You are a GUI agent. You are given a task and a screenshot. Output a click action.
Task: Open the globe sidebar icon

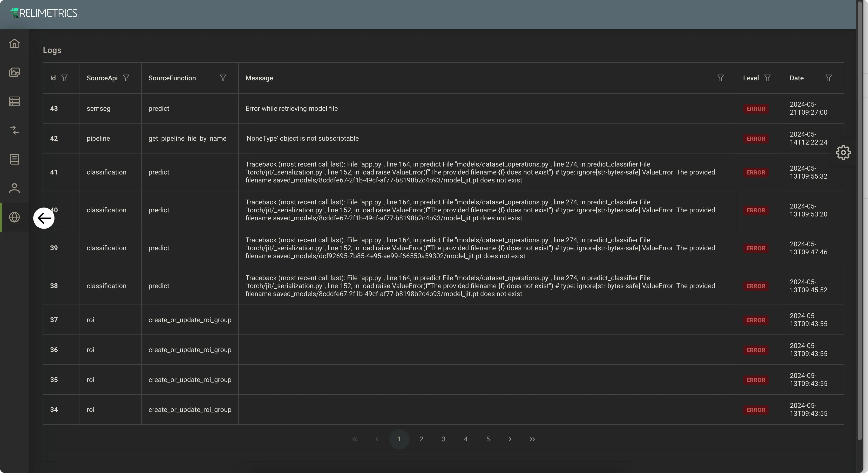pyautogui.click(x=14, y=217)
